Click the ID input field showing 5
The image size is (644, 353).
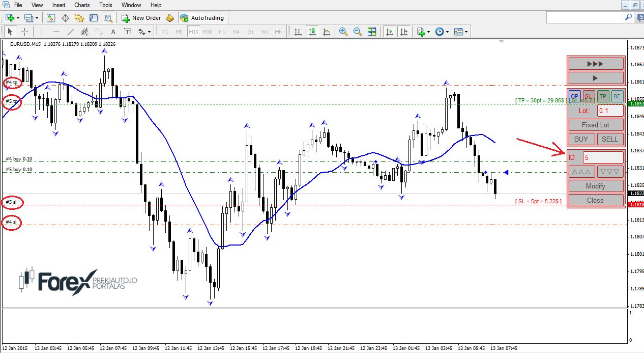(x=603, y=157)
